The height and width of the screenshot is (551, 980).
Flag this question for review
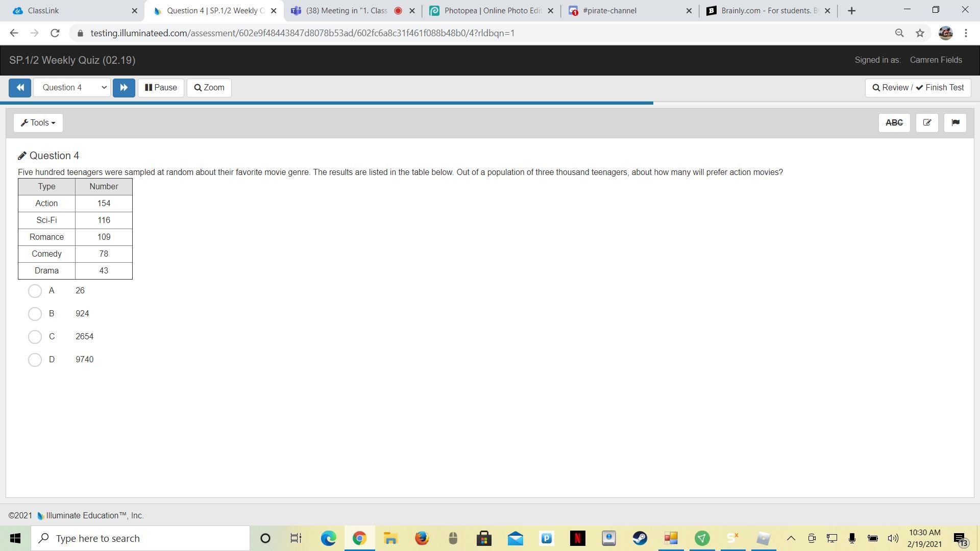[955, 123]
